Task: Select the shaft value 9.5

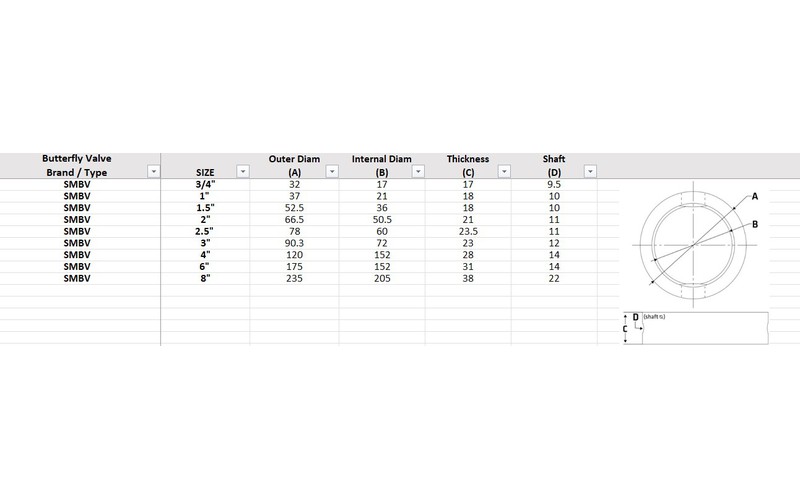Action: click(x=553, y=184)
